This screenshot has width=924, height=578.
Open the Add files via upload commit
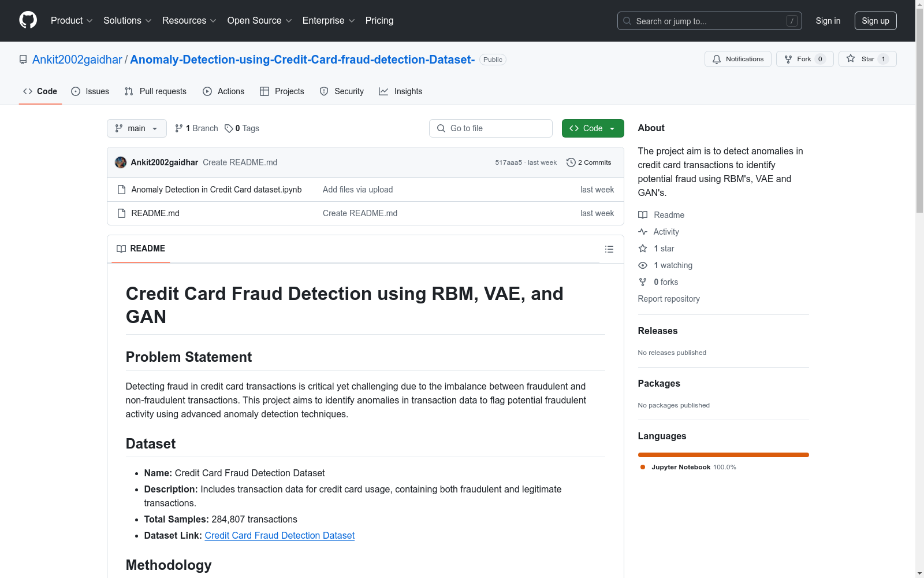pos(358,190)
